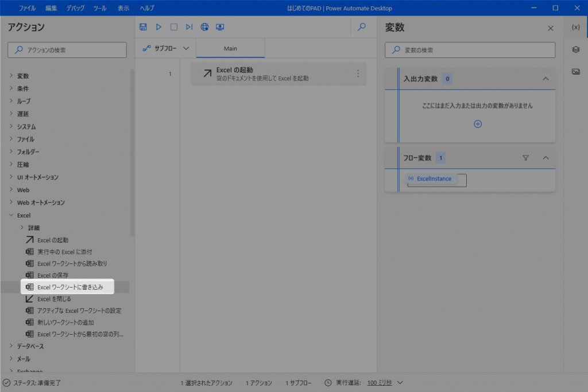588x392 pixels.
Task: Select the ExcelInstance variable
Action: coord(430,178)
